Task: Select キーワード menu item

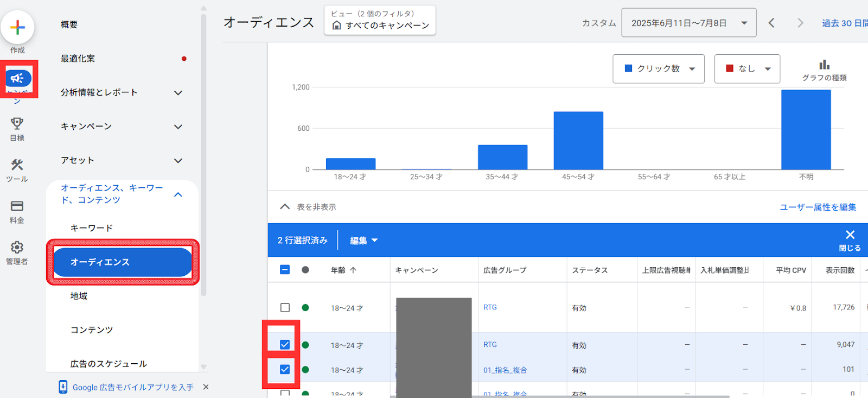Action: [x=92, y=228]
